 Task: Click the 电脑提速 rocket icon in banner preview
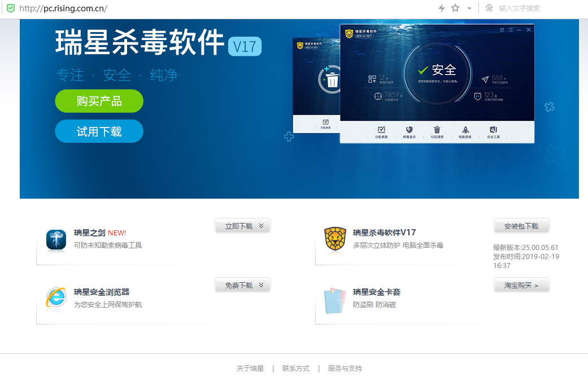465,130
